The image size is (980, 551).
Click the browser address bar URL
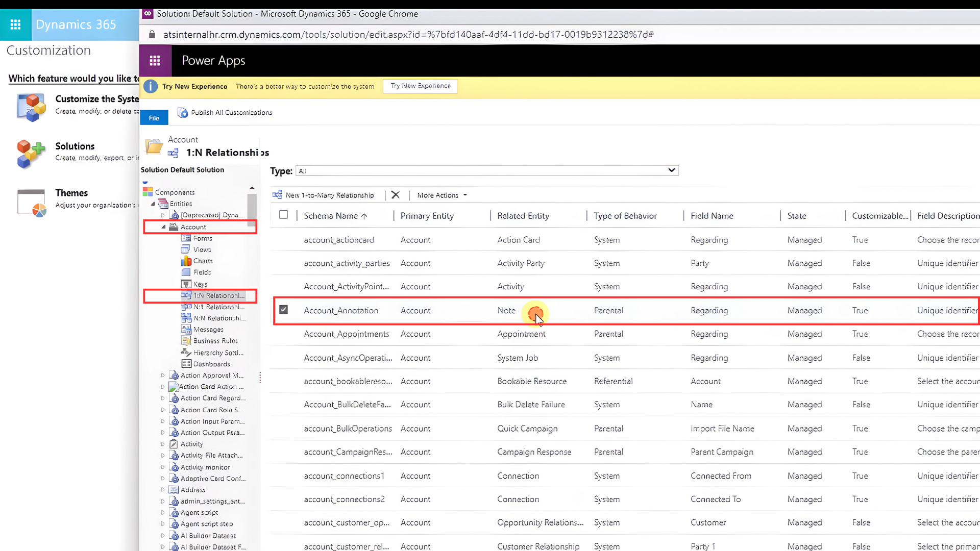pyautogui.click(x=408, y=34)
